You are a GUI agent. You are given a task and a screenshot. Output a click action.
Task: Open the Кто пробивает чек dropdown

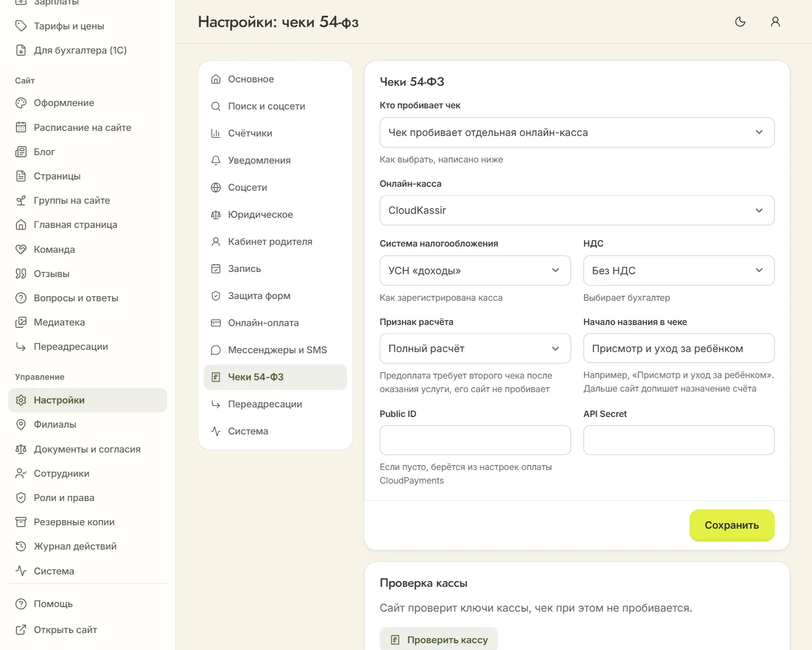(577, 133)
